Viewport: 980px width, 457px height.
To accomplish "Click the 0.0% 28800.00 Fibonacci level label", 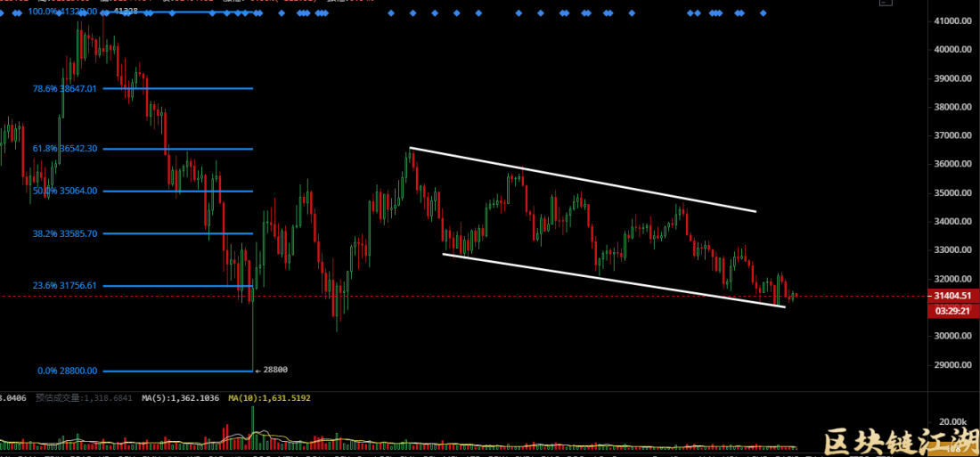I will coord(68,371).
